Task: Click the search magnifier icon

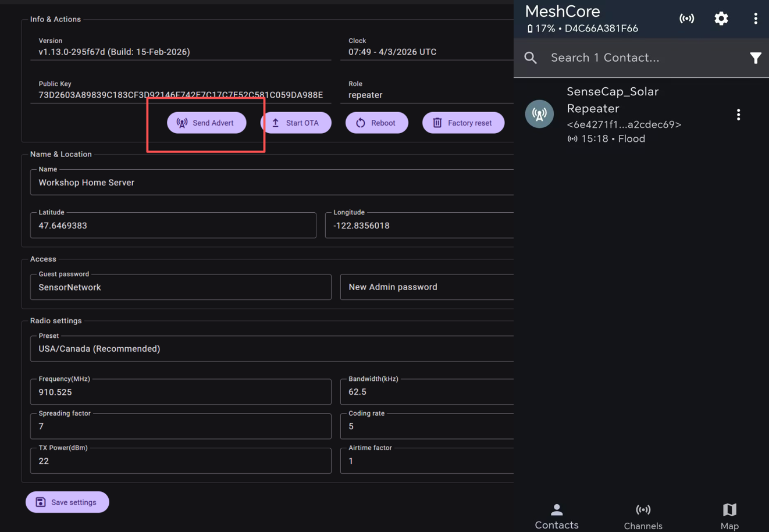Action: (x=531, y=58)
